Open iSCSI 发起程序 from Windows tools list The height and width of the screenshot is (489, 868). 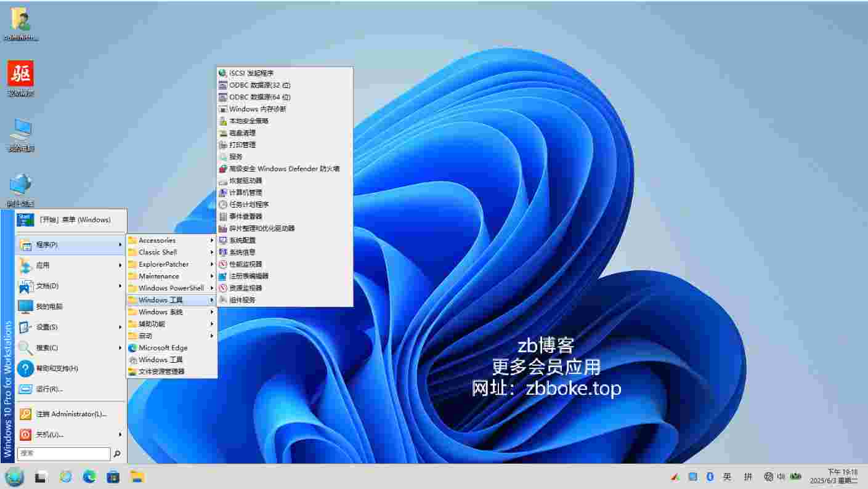[285, 73]
